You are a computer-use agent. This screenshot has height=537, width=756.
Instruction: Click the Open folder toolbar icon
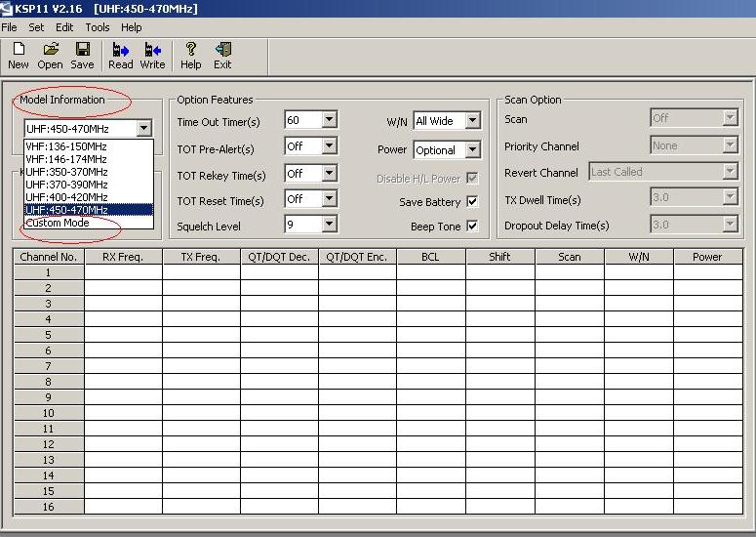click(x=51, y=49)
